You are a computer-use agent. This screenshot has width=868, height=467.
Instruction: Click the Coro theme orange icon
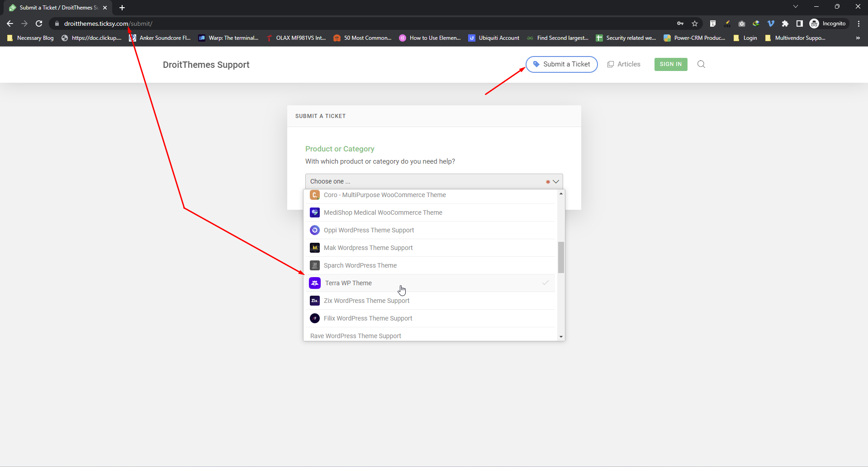tap(315, 195)
